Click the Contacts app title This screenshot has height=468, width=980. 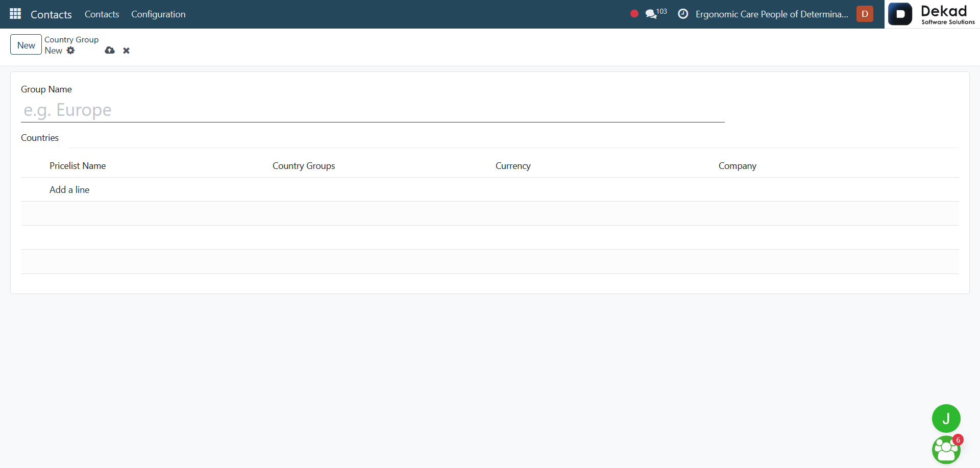tap(51, 14)
